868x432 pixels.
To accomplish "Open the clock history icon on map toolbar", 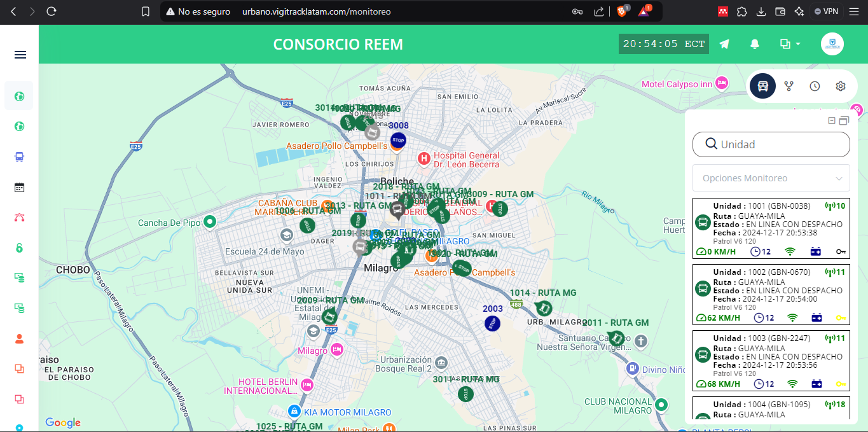I will pos(815,86).
